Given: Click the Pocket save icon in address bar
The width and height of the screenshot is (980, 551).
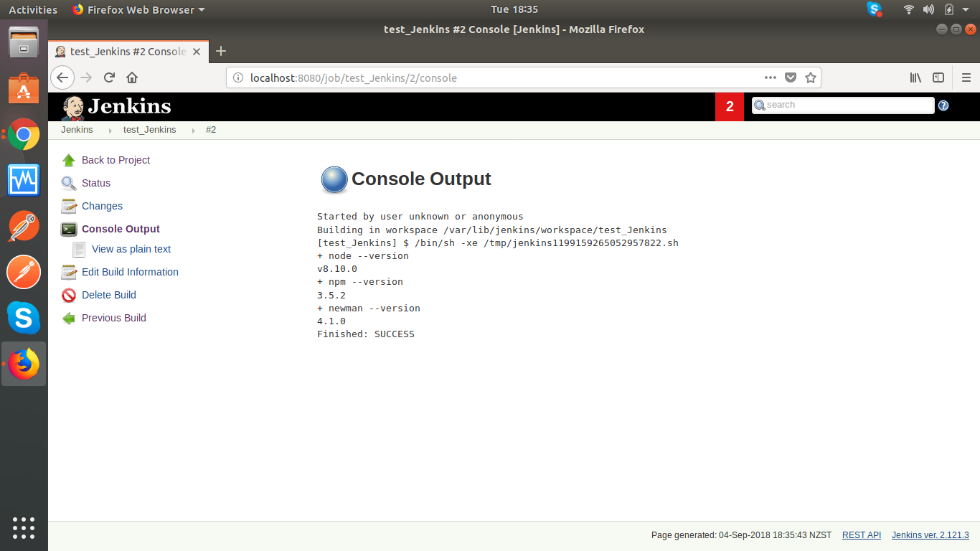Looking at the screenshot, I should coord(791,77).
